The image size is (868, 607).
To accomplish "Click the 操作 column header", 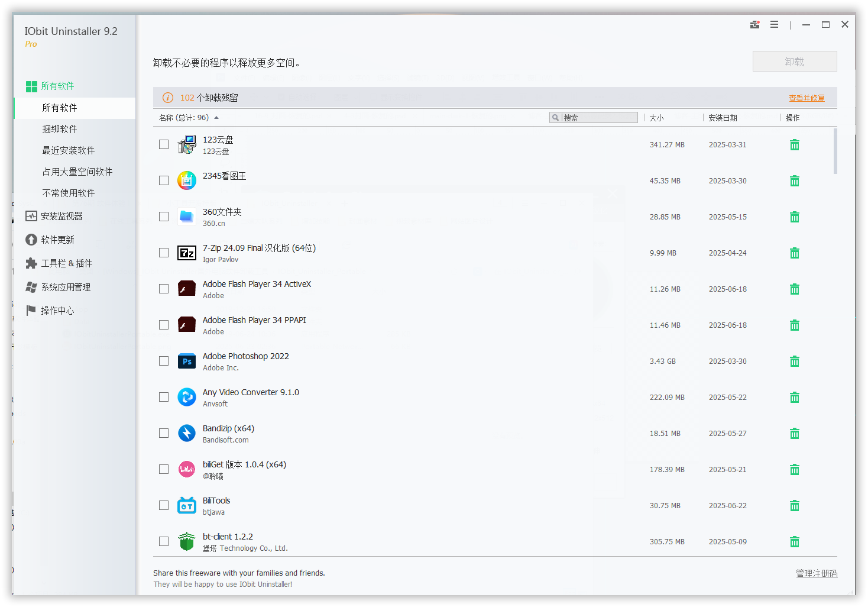I will (x=792, y=118).
